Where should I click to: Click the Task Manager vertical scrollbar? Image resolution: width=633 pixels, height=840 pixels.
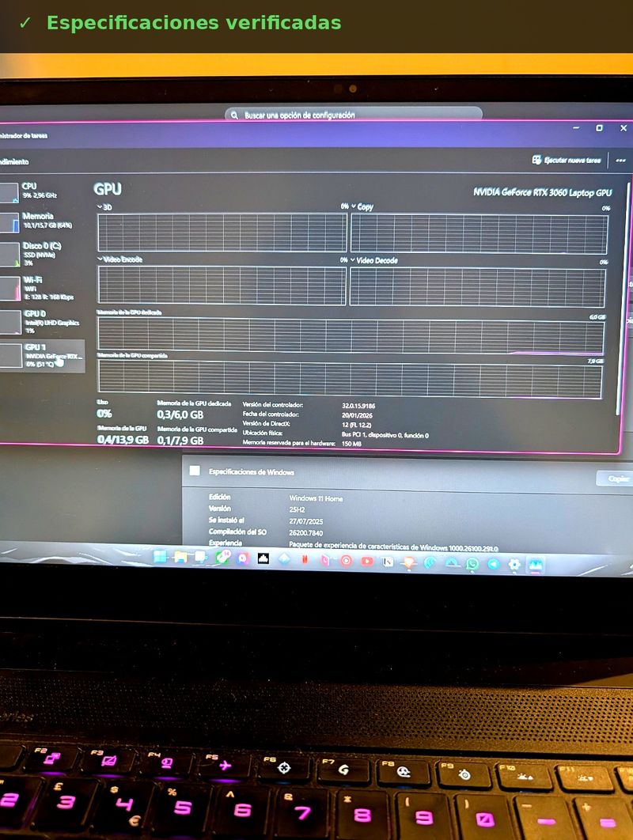(x=622, y=300)
